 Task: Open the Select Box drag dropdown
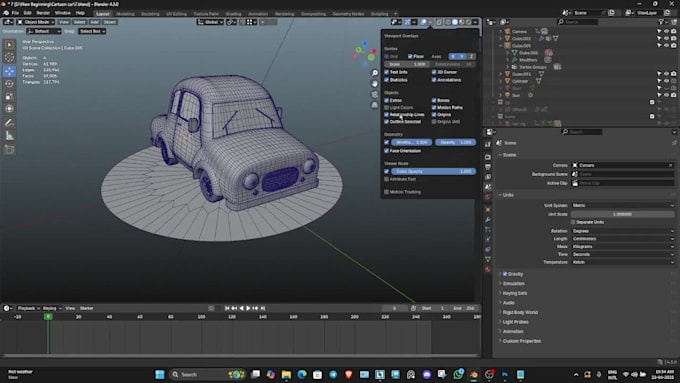[x=92, y=31]
